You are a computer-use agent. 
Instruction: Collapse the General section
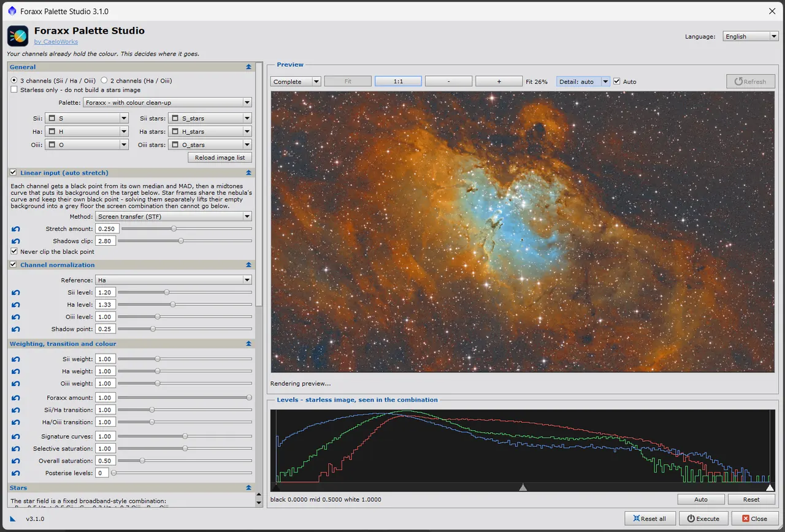pyautogui.click(x=248, y=67)
